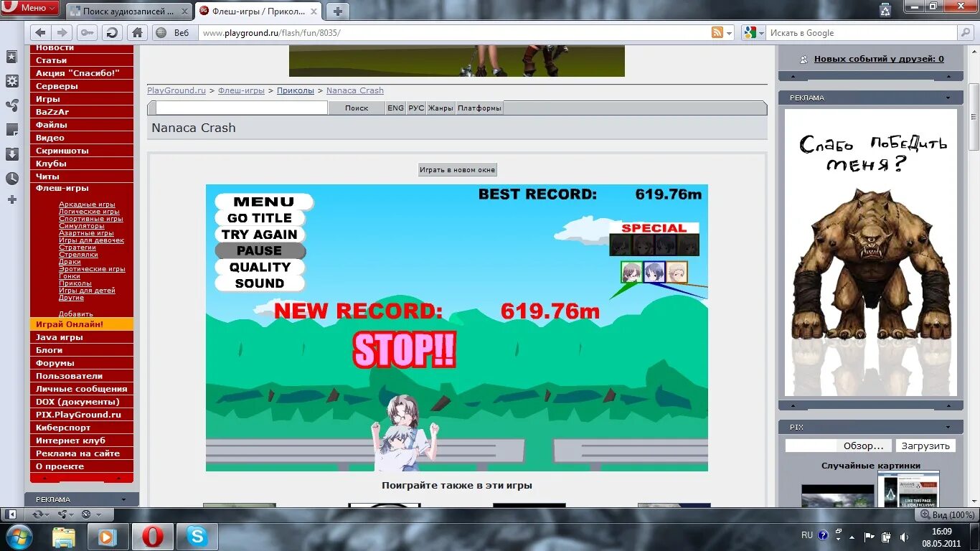Viewport: 980px width, 551px height.
Task: Open the closed tabs trash icon
Action: pos(885,10)
